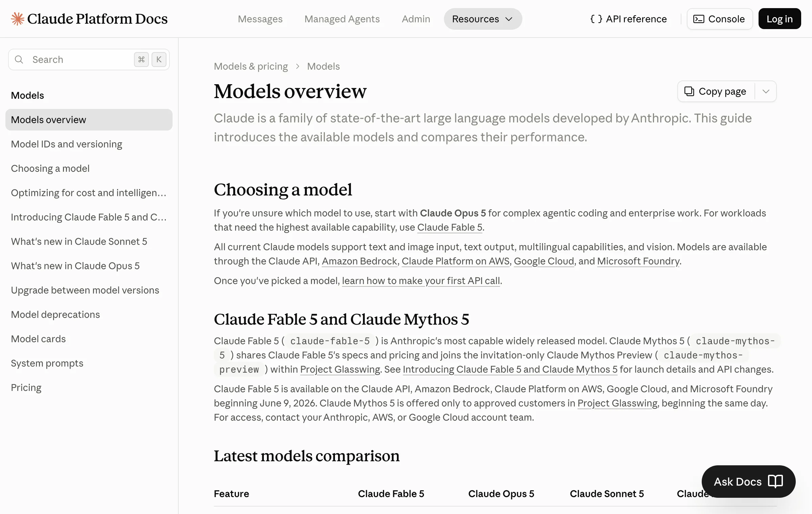Image resolution: width=812 pixels, height=514 pixels.
Task: Open Optimizing for cost and intelligence page
Action: [x=89, y=193]
